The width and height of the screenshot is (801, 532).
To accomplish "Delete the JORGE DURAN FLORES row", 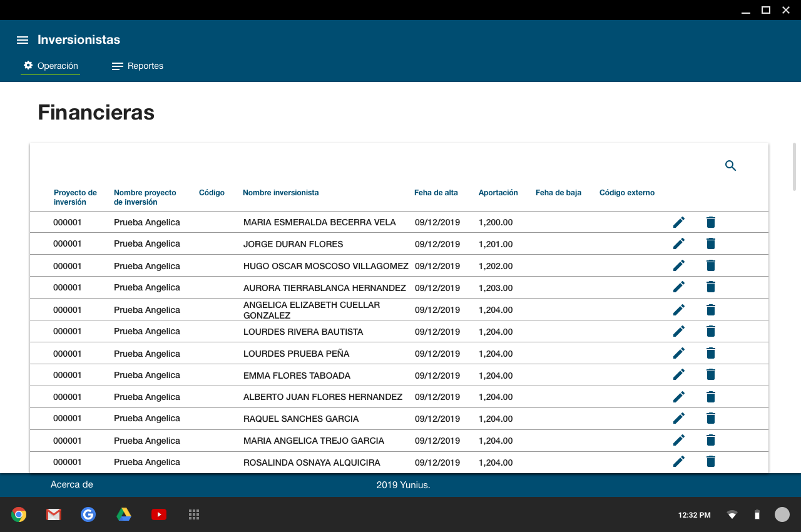I will 710,244.
